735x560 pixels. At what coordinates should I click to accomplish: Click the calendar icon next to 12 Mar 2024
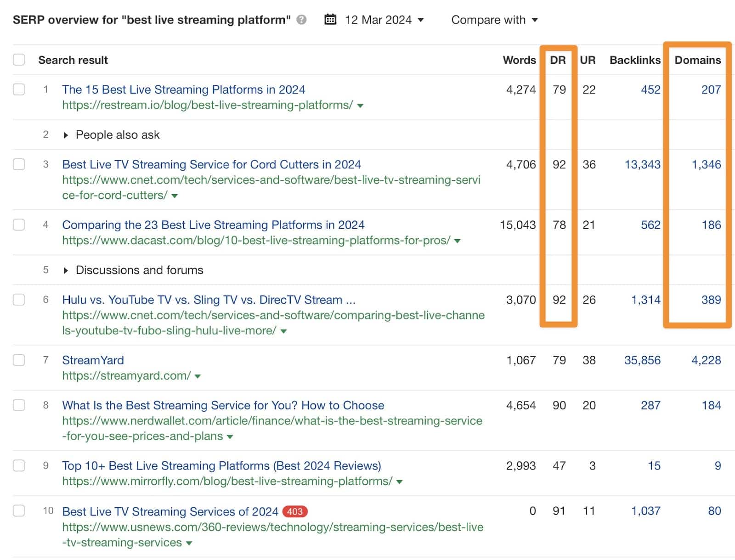click(330, 19)
